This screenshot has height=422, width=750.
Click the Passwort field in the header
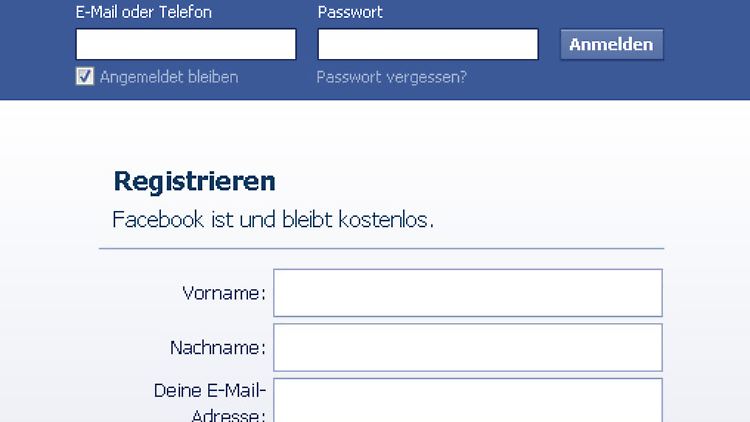(x=428, y=44)
